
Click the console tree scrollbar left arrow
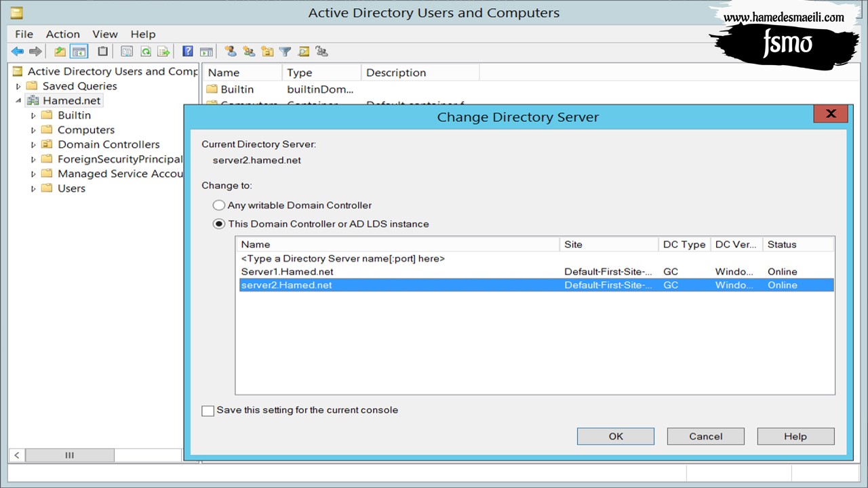[x=17, y=455]
